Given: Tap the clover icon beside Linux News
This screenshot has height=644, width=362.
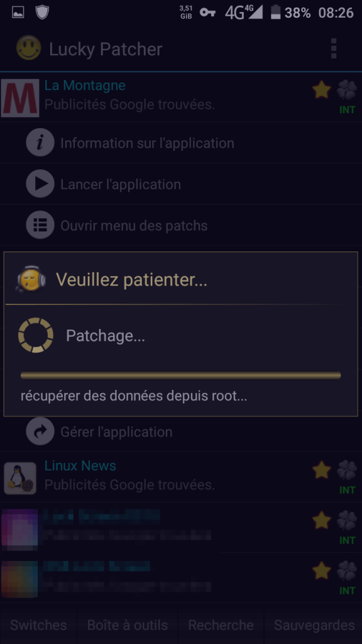Looking at the screenshot, I should coord(347,470).
